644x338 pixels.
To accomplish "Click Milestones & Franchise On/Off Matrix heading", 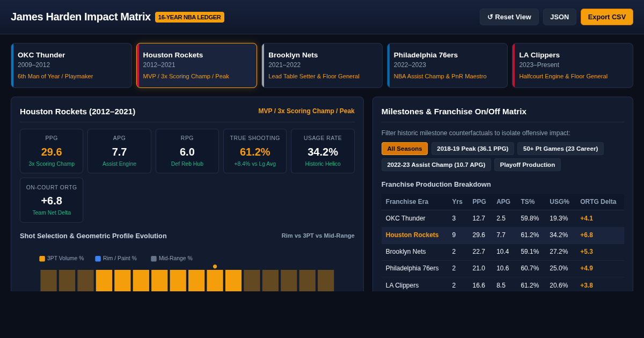I will click(454, 111).
